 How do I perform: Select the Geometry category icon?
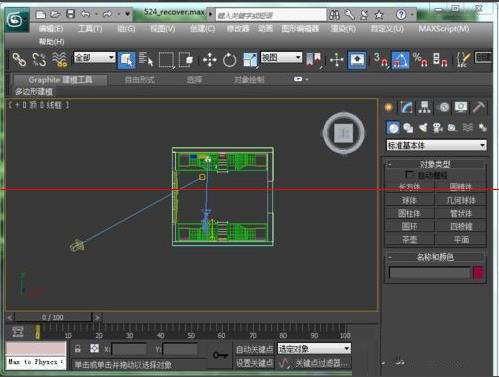(x=393, y=128)
